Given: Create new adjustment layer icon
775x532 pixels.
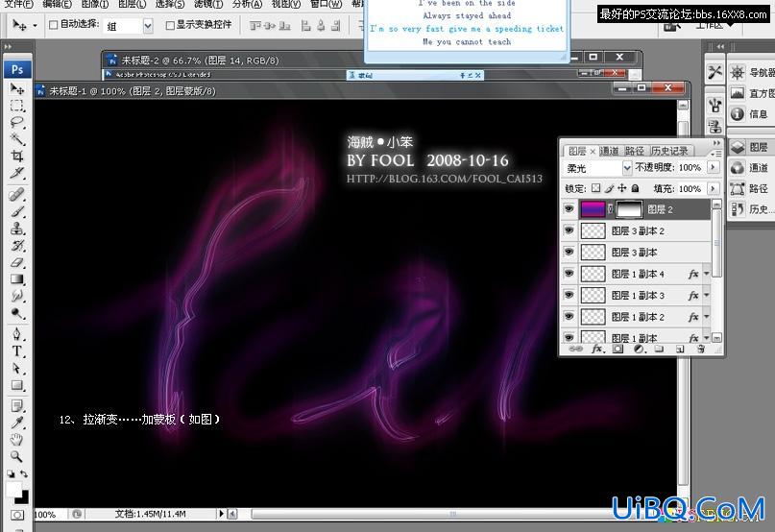Looking at the screenshot, I should tap(639, 349).
